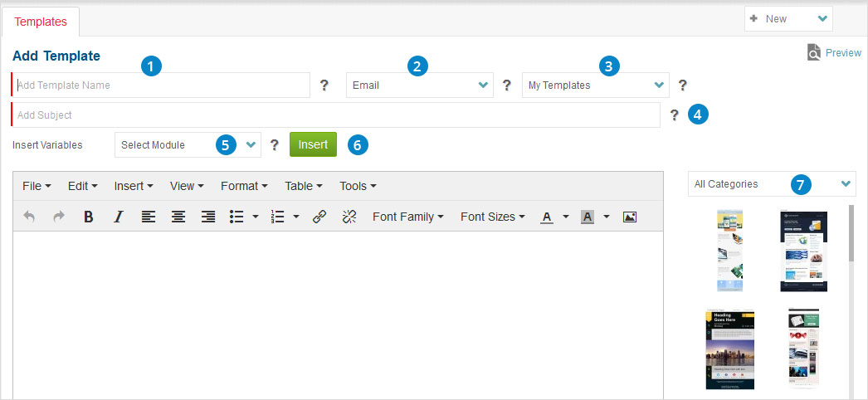This screenshot has width=868, height=400.
Task: Click the green Insert button
Action: [313, 144]
